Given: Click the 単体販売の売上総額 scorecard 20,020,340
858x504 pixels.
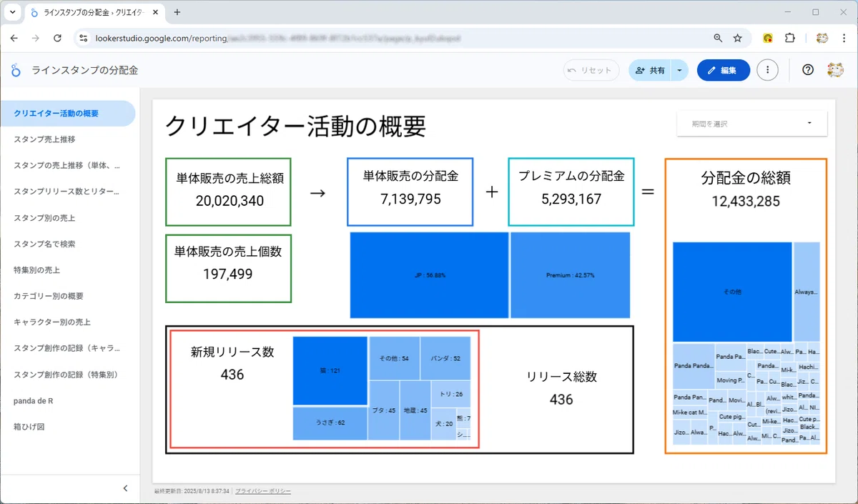Looking at the screenshot, I should 229,192.
